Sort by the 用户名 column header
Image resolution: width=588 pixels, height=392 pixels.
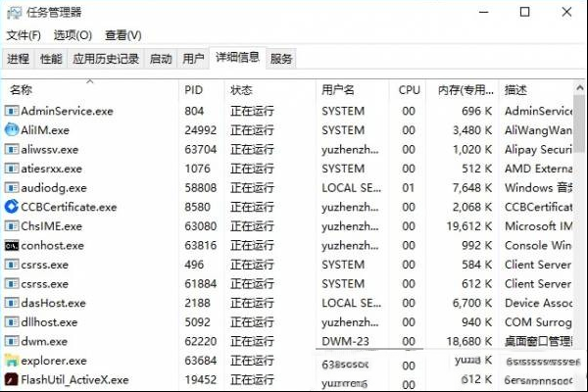pos(352,90)
